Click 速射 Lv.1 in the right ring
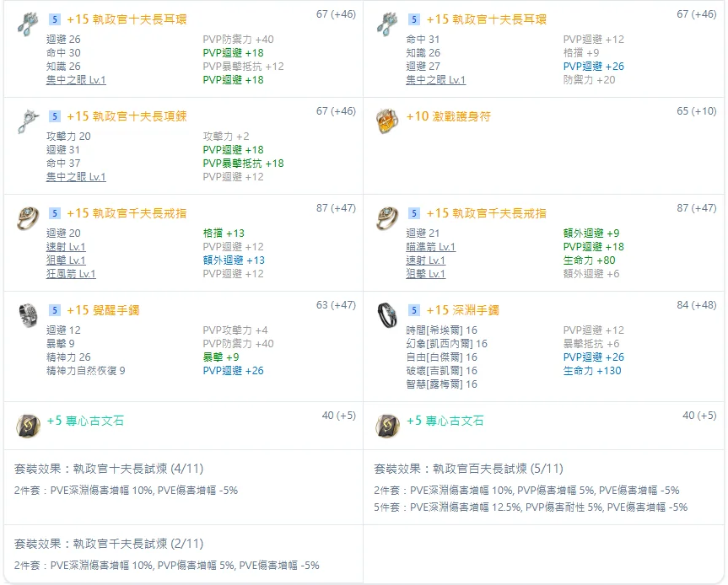Screen dimensions: 728x585 pyautogui.click(x=425, y=260)
